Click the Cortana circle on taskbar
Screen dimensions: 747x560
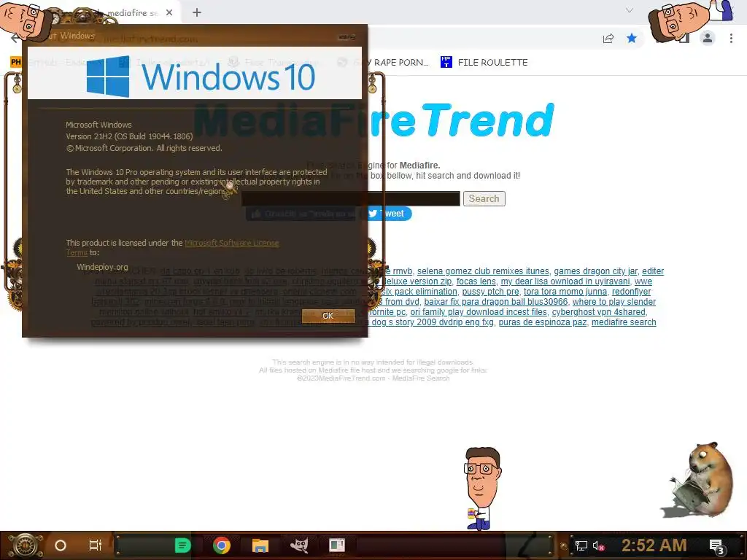61,545
